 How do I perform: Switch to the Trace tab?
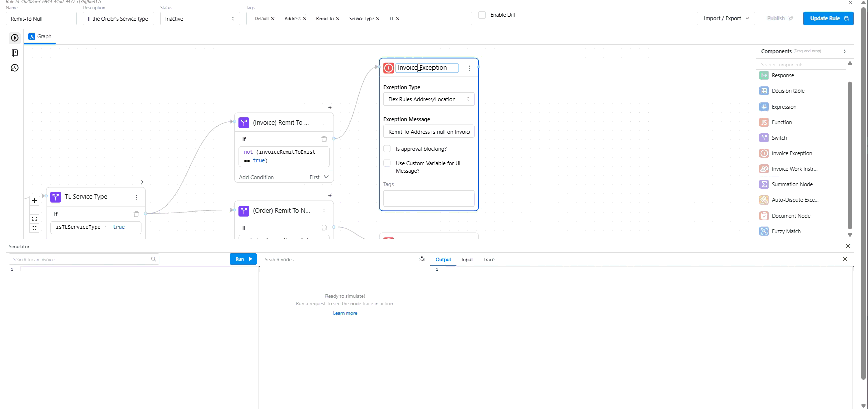pyautogui.click(x=489, y=260)
